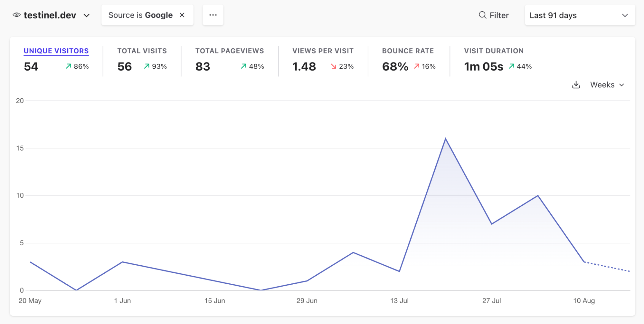Image resolution: width=644 pixels, height=324 pixels.
Task: Click the 93% visits change indicator
Action: coord(155,66)
